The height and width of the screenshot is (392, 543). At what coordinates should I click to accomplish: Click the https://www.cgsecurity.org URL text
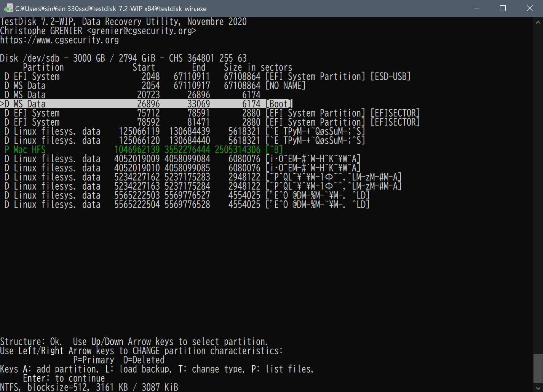59,40
